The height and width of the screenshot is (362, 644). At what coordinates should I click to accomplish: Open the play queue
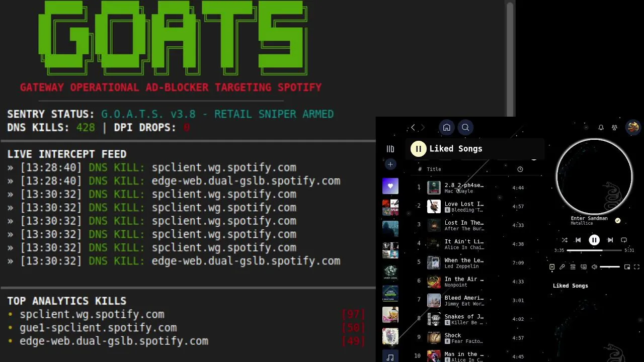(x=573, y=267)
